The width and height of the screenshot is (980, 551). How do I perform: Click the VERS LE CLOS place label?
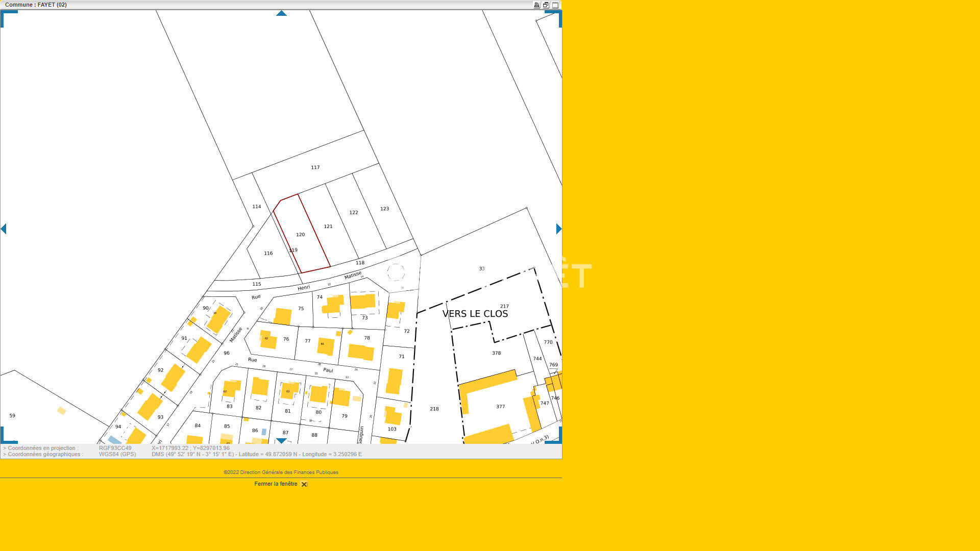point(475,314)
